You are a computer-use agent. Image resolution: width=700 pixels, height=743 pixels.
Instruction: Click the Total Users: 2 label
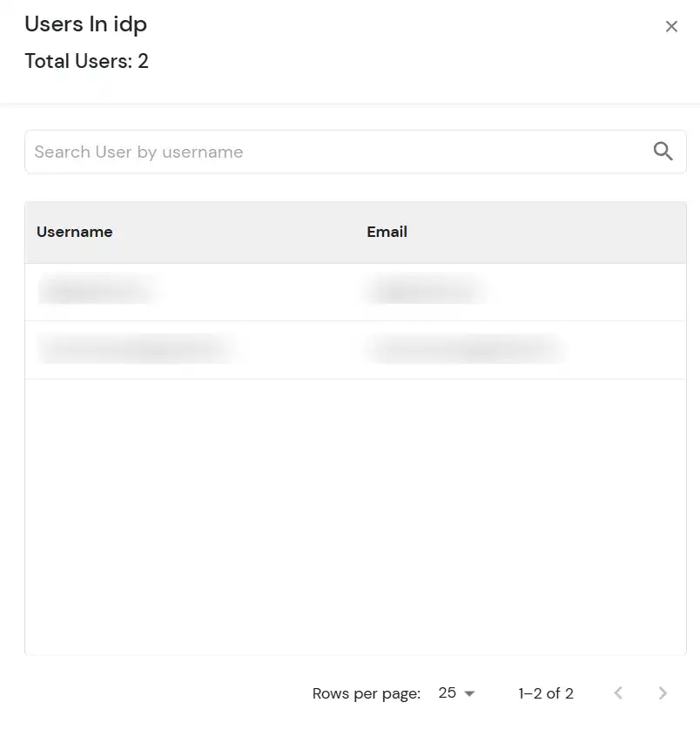pyautogui.click(x=86, y=61)
